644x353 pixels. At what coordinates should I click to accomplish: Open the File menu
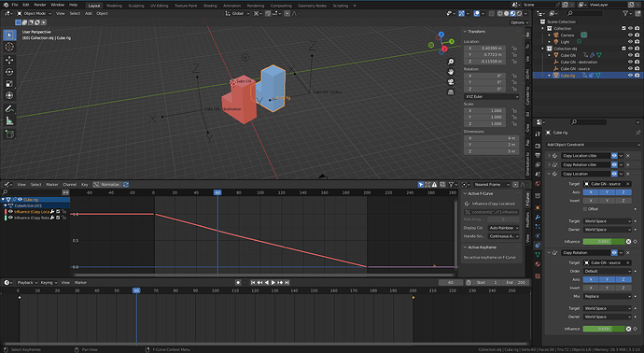click(x=15, y=5)
